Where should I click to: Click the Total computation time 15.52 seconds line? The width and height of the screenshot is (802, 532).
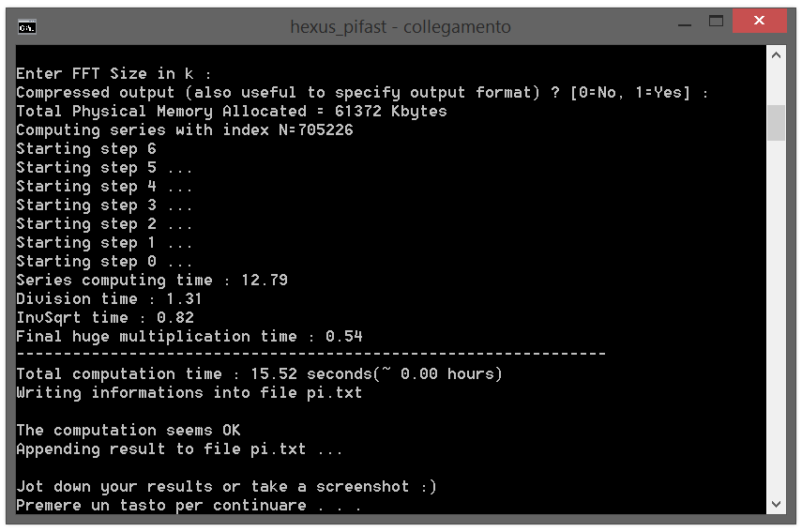click(x=259, y=374)
